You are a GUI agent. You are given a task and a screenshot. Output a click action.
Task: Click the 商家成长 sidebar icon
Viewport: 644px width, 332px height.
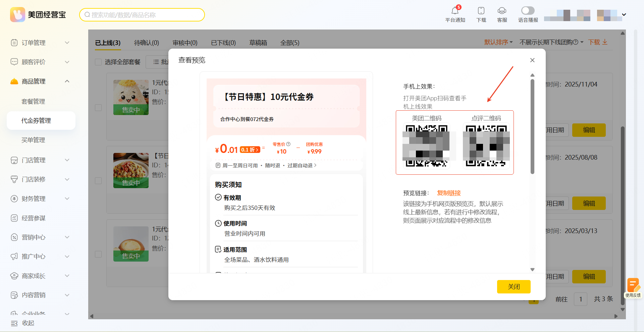tap(14, 276)
